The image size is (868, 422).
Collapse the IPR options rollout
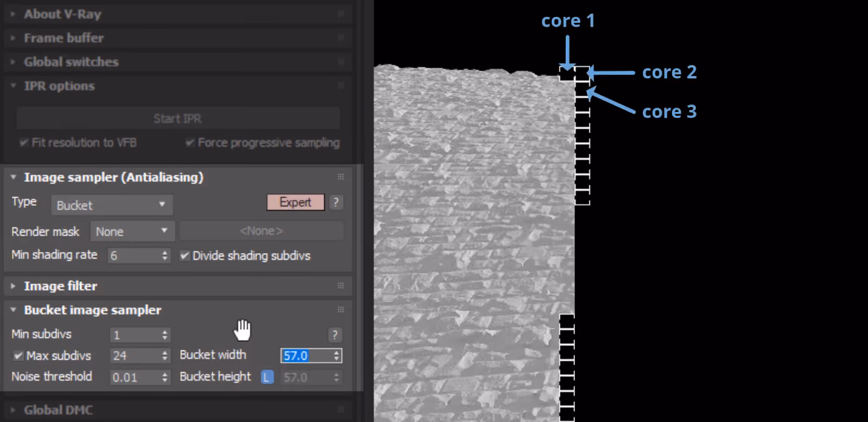(13, 86)
